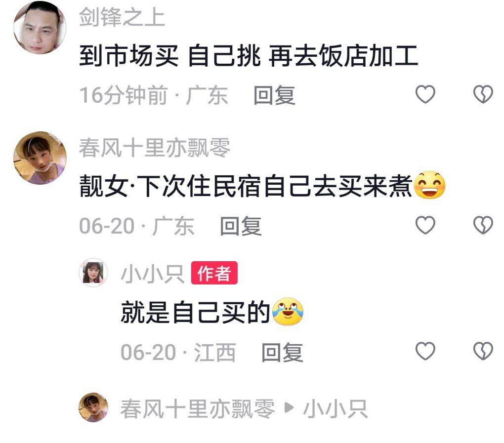Like the author's reply 就是自己买的
The image size is (504, 443).
pyautogui.click(x=425, y=351)
